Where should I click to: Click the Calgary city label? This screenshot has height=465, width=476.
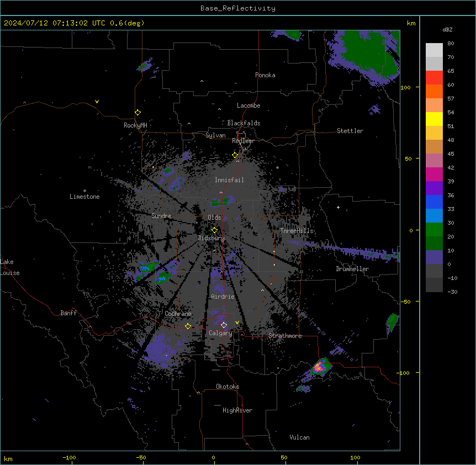[x=220, y=333]
